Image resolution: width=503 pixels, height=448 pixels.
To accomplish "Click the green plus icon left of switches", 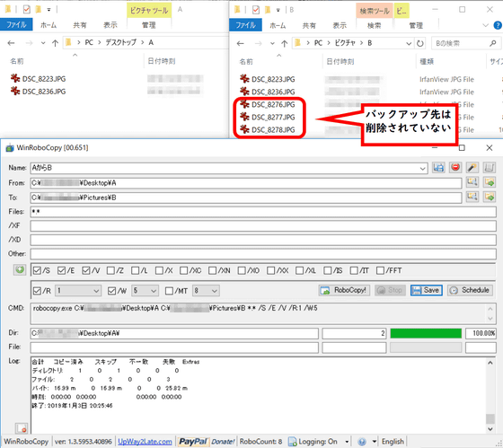I will click(x=20, y=269).
